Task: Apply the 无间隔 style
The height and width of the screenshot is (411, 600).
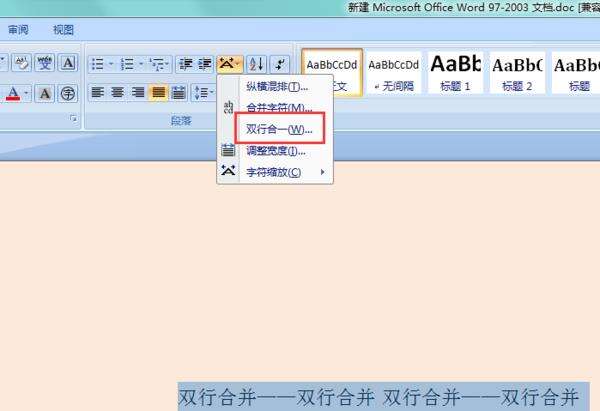Action: pos(393,73)
